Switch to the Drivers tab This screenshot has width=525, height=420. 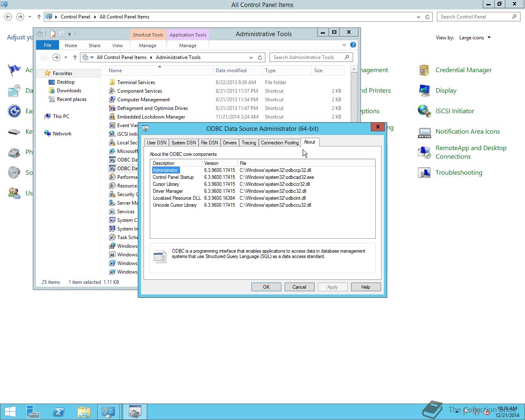click(x=229, y=143)
